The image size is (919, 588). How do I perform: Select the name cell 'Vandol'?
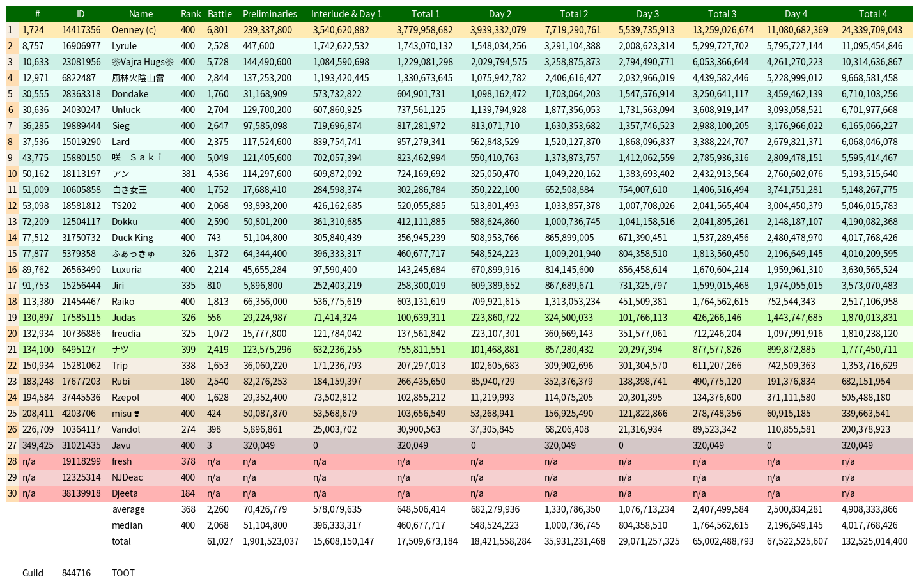(126, 429)
